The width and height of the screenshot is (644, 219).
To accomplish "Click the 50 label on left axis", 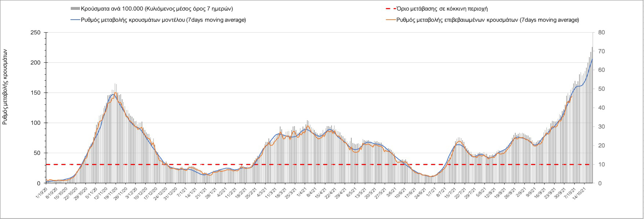I will (x=37, y=153).
